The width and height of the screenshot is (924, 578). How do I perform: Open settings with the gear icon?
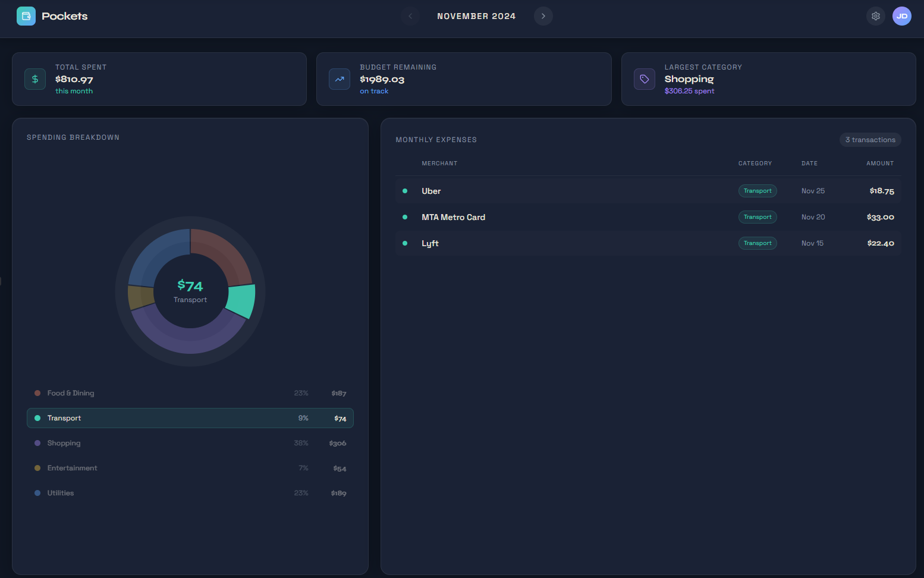875,16
